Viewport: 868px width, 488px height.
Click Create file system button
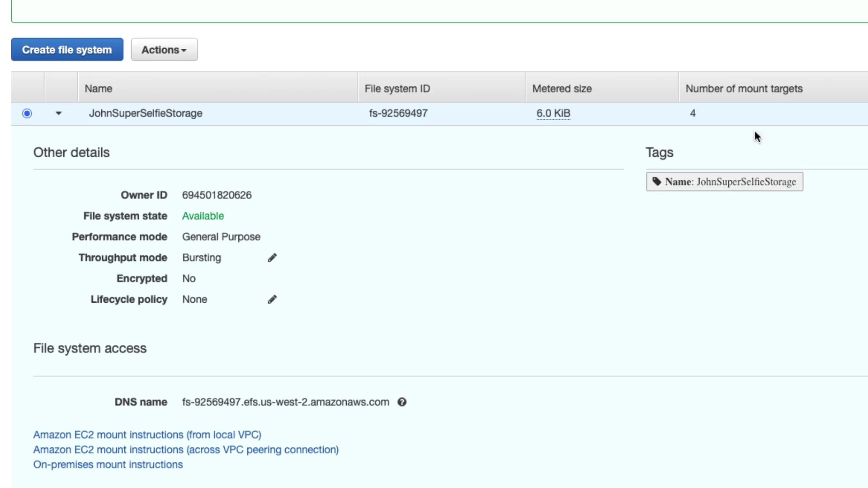point(67,50)
